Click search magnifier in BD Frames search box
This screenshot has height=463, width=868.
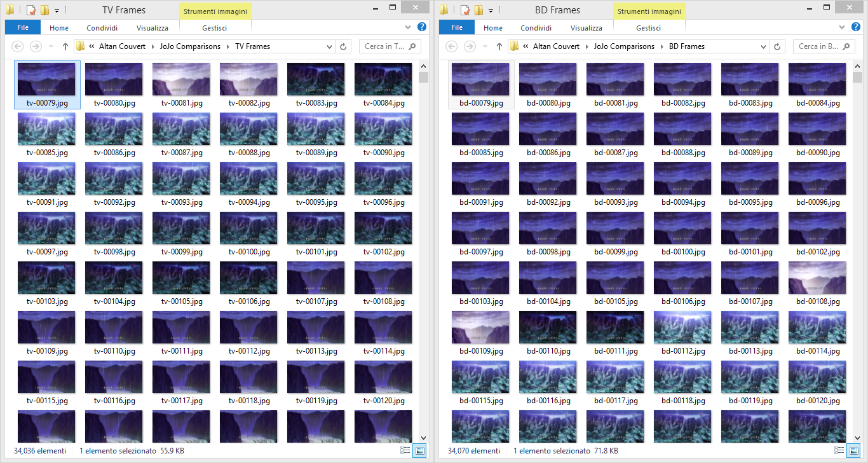pos(846,46)
